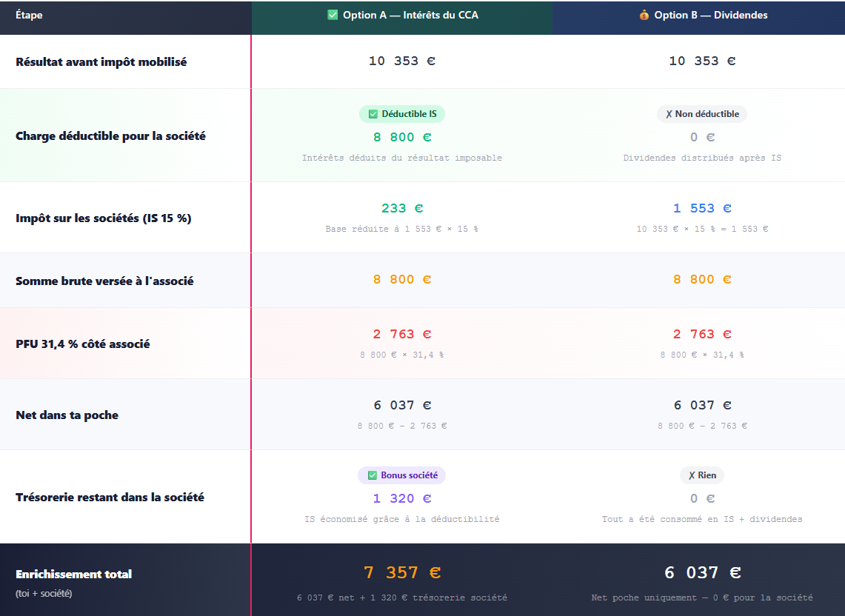Click 8 800 € − 2 763 € note under Option B
Screen dimensions: 845x616
tap(702, 426)
